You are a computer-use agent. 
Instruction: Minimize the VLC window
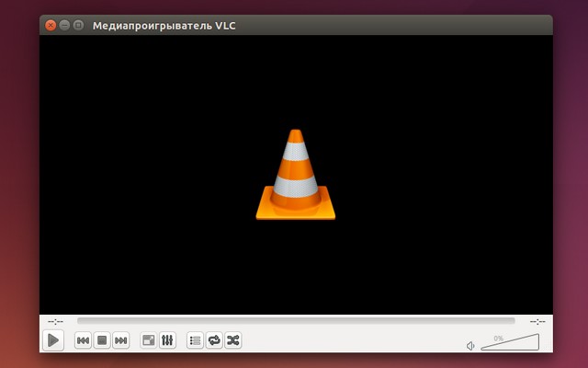click(x=64, y=25)
